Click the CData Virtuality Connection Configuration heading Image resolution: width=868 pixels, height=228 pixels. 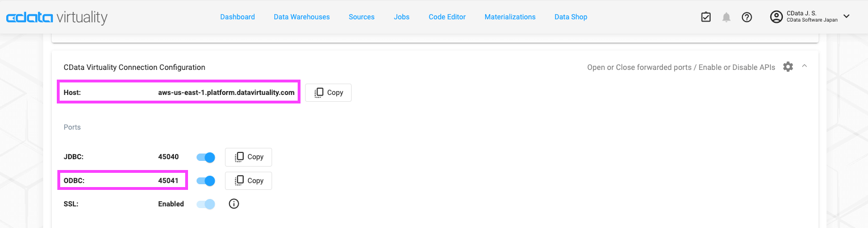(135, 67)
